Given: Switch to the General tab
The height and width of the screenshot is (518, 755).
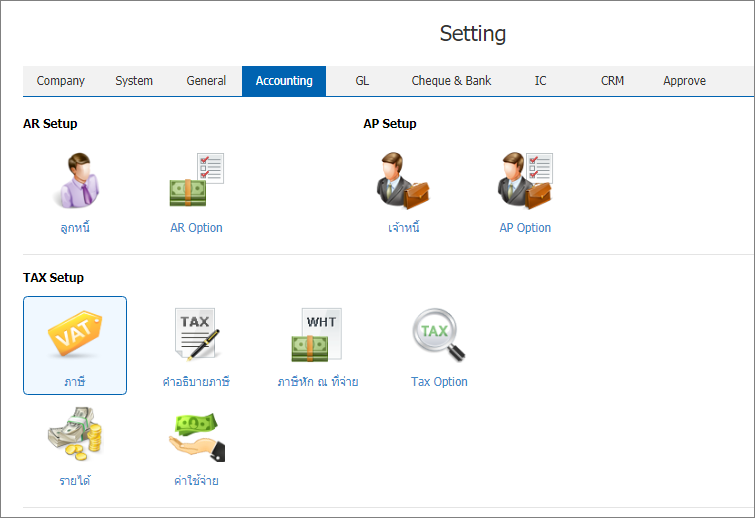Looking at the screenshot, I should [x=206, y=81].
